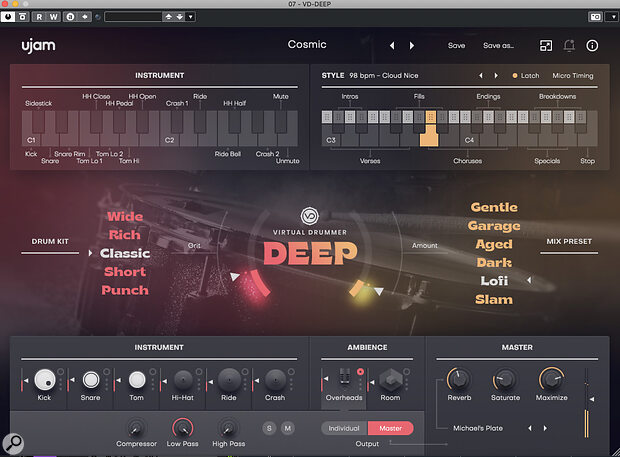Viewport: 620px width, 457px height.
Task: Open the notifications bell icon
Action: [569, 45]
